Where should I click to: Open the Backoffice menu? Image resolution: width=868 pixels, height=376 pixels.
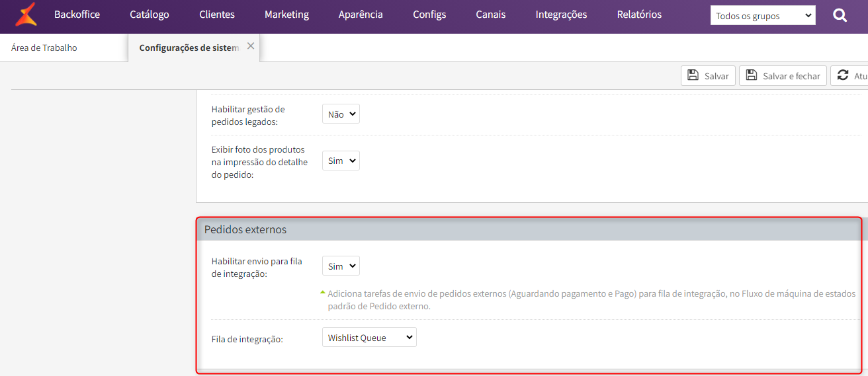77,15
